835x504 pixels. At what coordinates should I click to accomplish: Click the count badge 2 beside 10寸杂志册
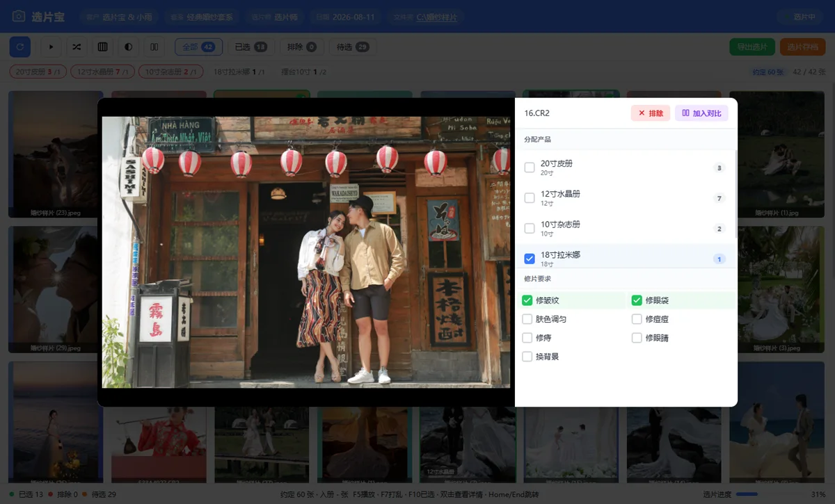click(719, 229)
